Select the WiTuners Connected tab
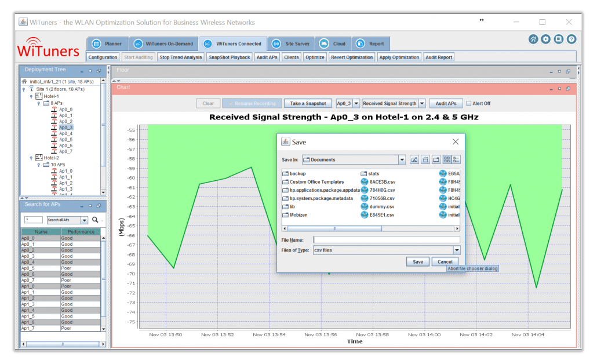The image size is (597, 364). point(232,44)
